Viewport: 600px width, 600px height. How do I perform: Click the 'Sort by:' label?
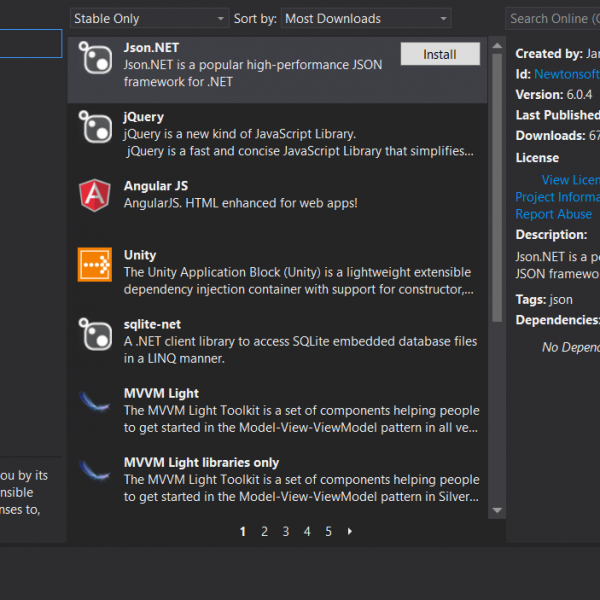pyautogui.click(x=255, y=18)
